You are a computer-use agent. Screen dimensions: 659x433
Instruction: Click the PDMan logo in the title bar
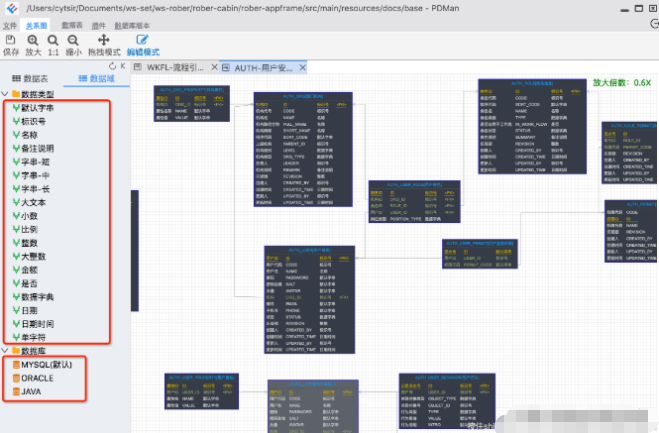12,8
